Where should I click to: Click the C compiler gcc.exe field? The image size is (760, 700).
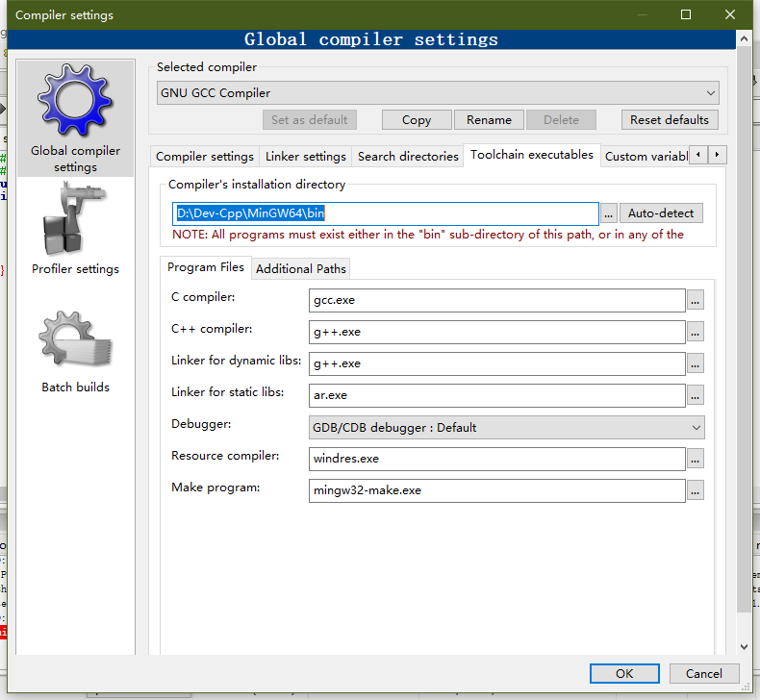pos(496,300)
